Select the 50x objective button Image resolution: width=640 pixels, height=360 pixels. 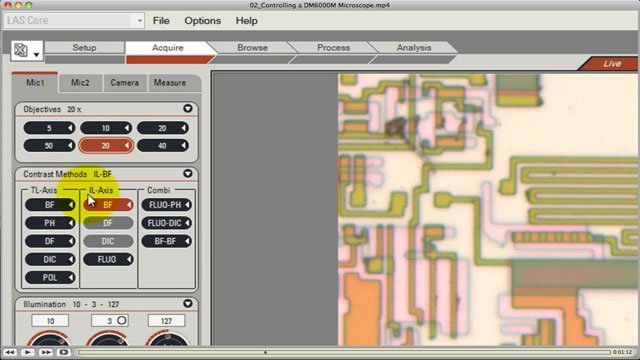pyautogui.click(x=49, y=146)
